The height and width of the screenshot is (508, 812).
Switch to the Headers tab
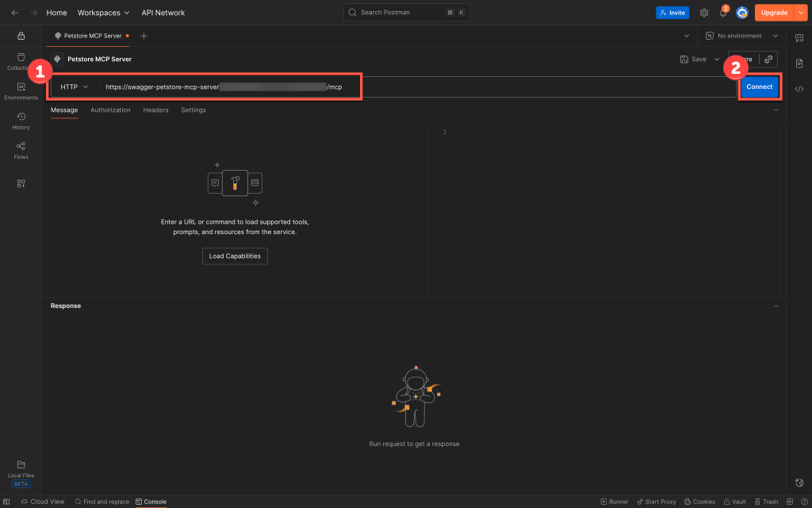[x=155, y=110]
